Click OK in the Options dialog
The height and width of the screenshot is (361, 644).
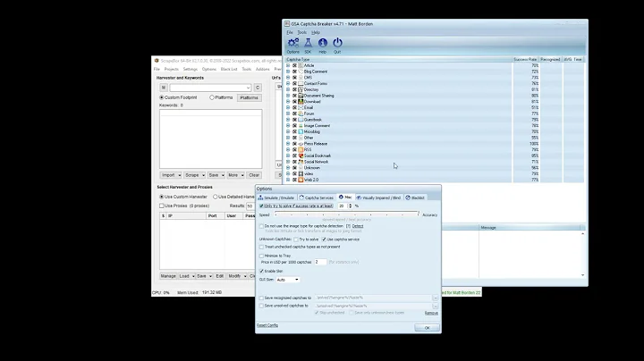428,328
